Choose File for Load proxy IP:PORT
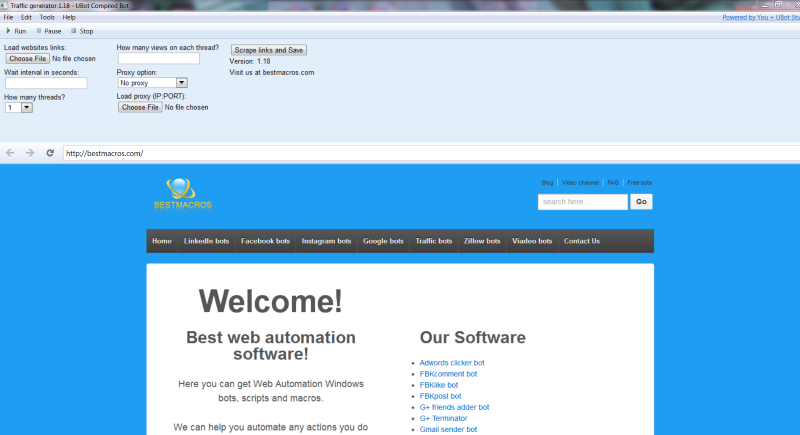The height and width of the screenshot is (435, 800). pyautogui.click(x=140, y=107)
